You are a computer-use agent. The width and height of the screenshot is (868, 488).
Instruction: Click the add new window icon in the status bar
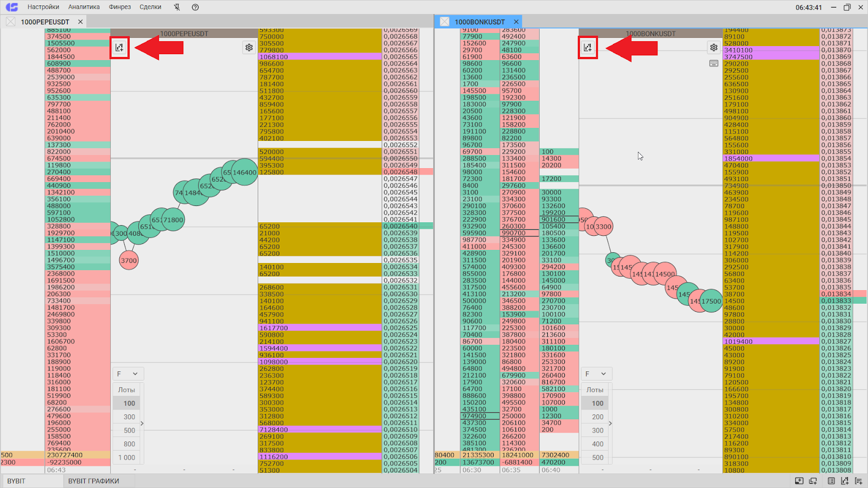click(813, 481)
